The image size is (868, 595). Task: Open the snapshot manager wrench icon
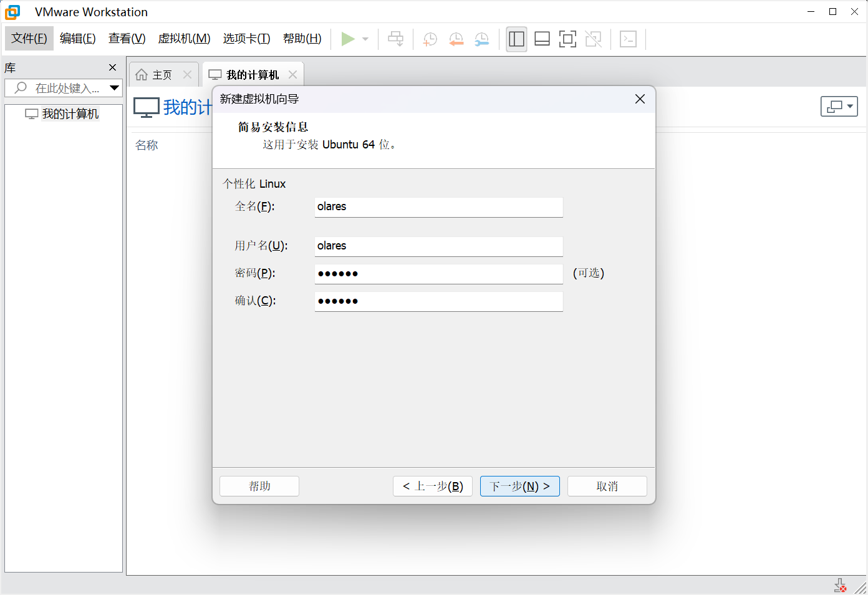(x=482, y=39)
